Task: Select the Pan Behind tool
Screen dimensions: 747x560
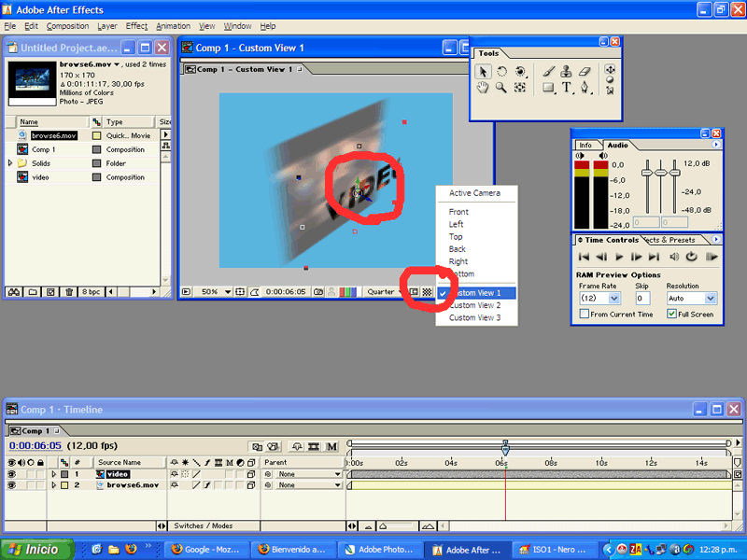Action: pos(520,88)
